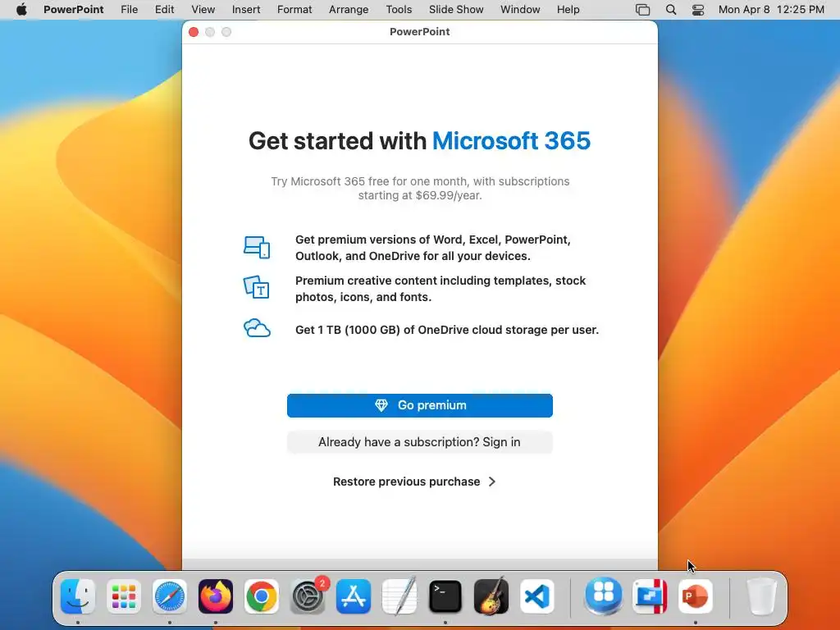Click the text Get 1 TB (1000 GB) of OneDrive
The image size is (840, 630).
pyautogui.click(x=447, y=330)
